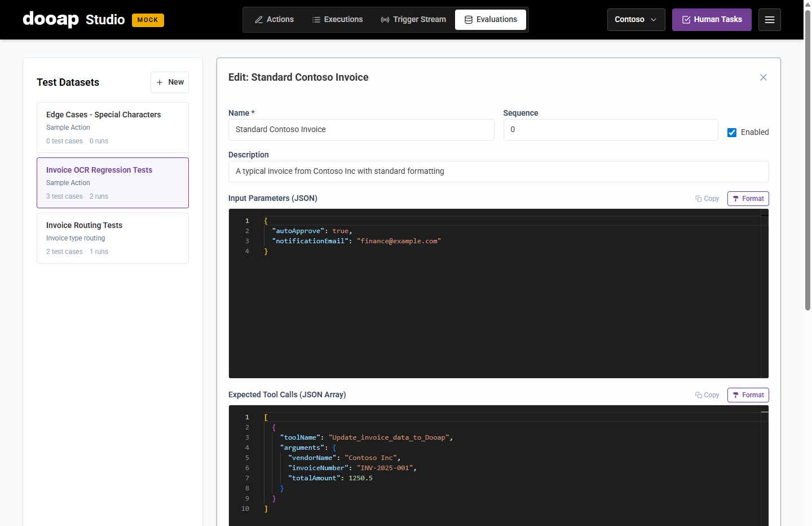Click the Test Datasets heading
The height and width of the screenshot is (526, 812).
(x=68, y=82)
